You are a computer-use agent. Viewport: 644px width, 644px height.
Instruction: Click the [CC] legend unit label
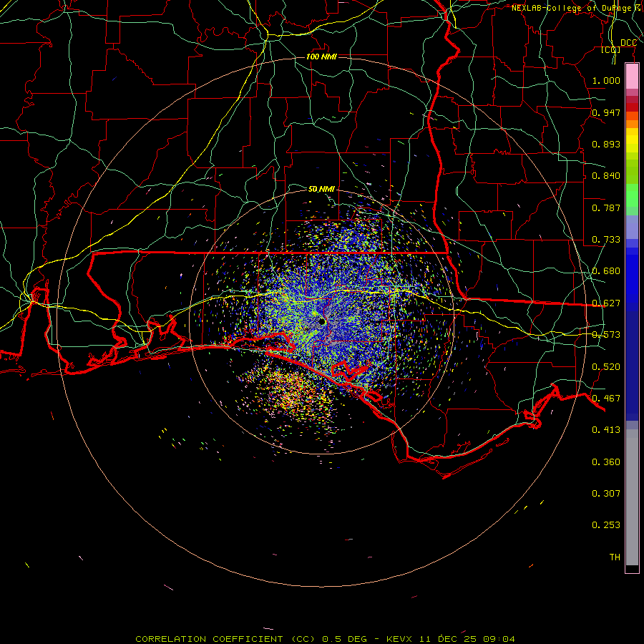[x=611, y=49]
